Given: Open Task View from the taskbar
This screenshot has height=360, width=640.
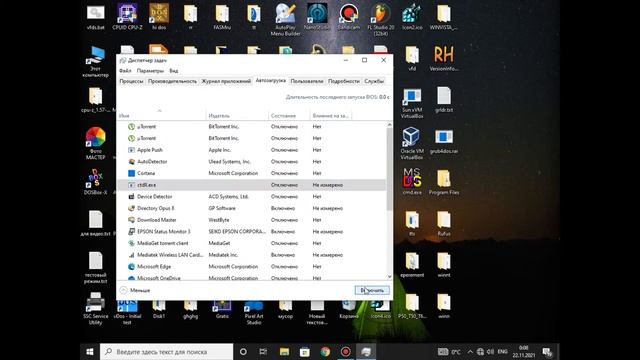Looking at the screenshot, I should [263, 351].
